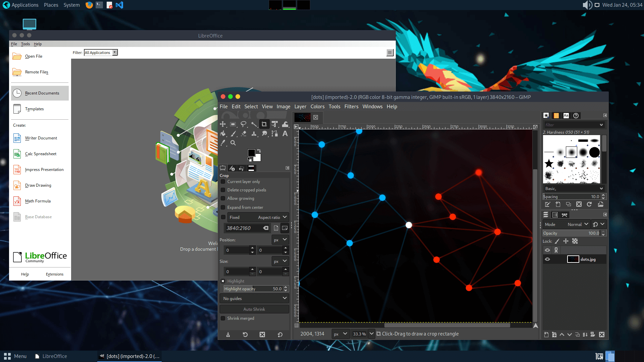Click the Image menu in GIMP
The width and height of the screenshot is (644, 362).
[x=283, y=107]
